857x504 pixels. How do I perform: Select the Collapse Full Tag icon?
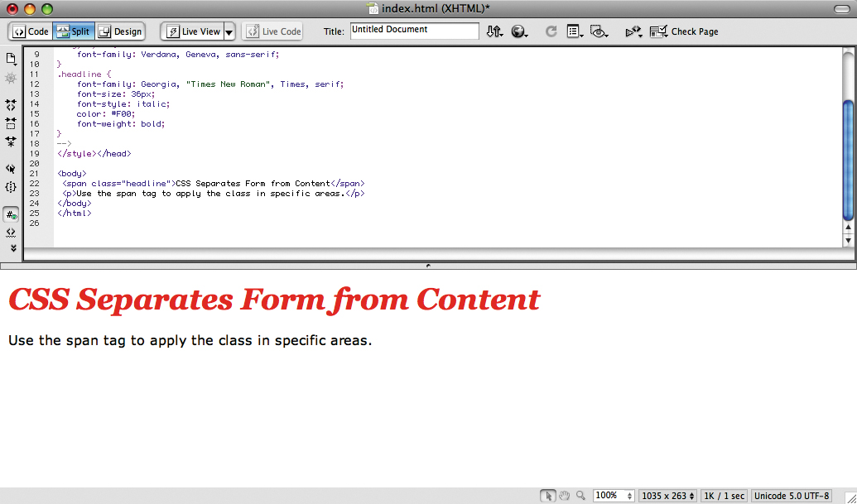(11, 105)
